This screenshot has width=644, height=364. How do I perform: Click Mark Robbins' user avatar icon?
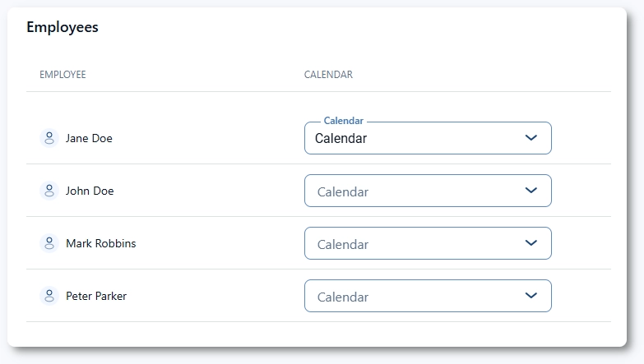point(49,243)
